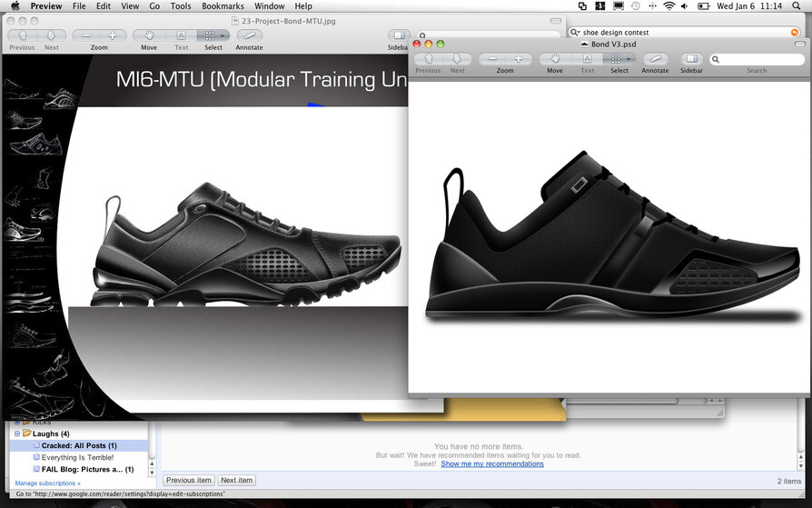Select Text tool in Bond V3.psd window
This screenshot has height=508, width=812.
pyautogui.click(x=588, y=58)
